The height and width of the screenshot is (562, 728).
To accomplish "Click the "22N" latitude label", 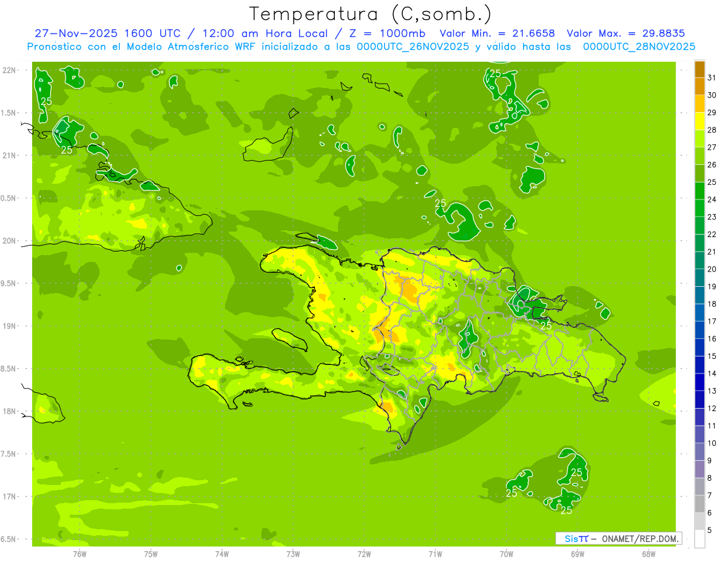I will pyautogui.click(x=9, y=70).
